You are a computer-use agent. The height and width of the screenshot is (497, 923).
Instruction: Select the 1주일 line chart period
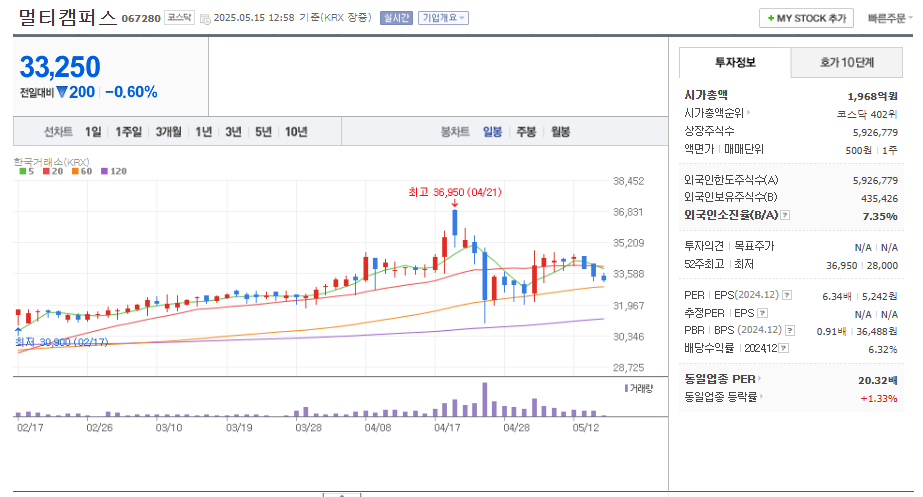click(x=128, y=131)
